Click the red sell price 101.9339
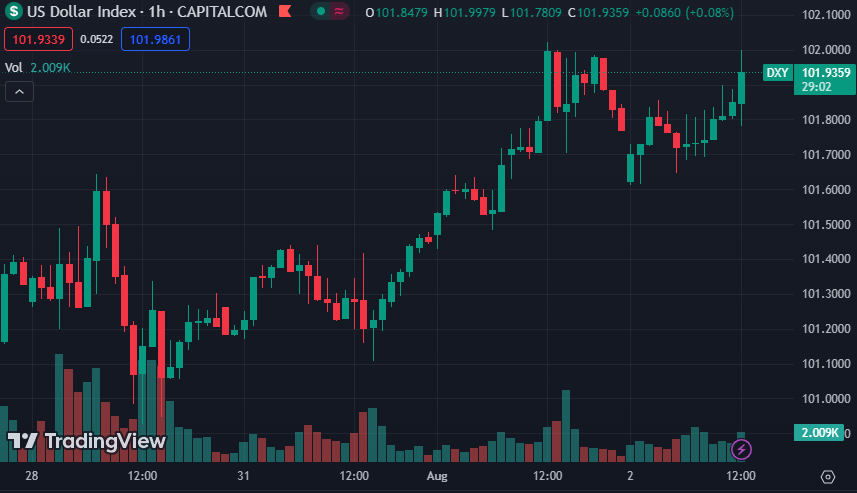The height and width of the screenshot is (493, 857). pyautogui.click(x=38, y=40)
